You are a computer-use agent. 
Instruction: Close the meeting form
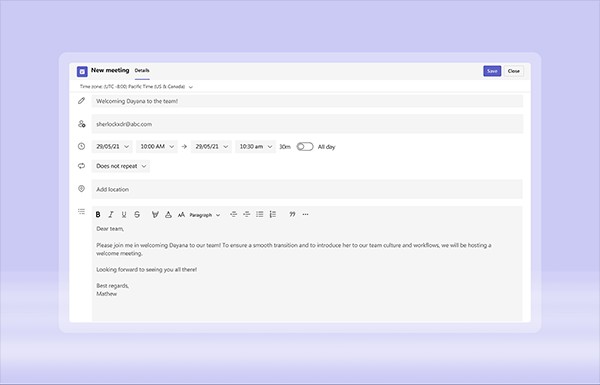tap(514, 71)
